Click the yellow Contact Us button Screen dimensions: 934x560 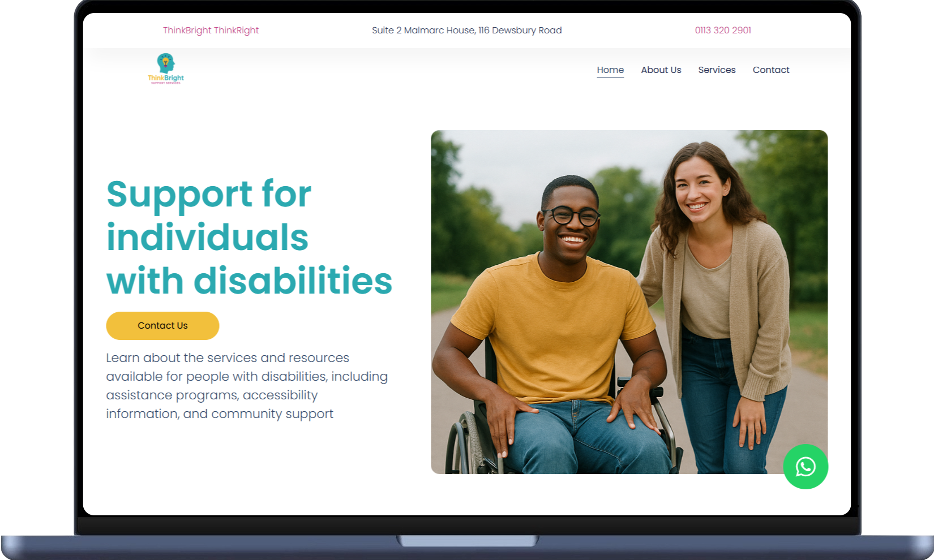tap(162, 326)
